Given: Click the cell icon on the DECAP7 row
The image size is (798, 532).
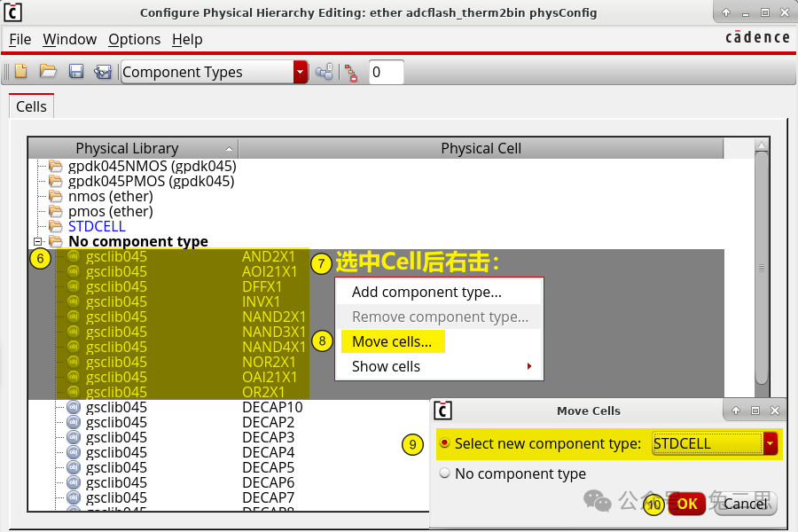Looking at the screenshot, I should [x=74, y=497].
